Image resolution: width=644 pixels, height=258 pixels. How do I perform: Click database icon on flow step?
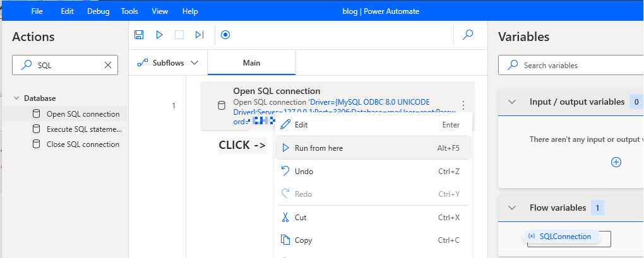point(222,106)
